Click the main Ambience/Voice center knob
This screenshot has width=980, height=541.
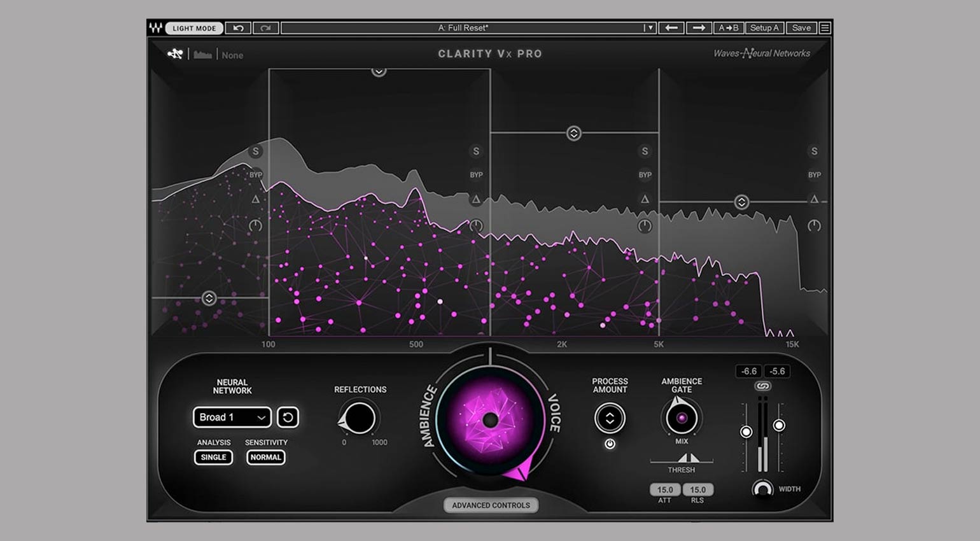pyautogui.click(x=490, y=420)
